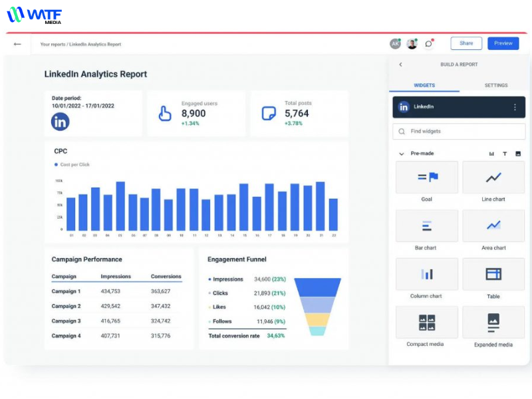Viewport: 532px width, 399px height.
Task: Collapse Build a Report panel back chevron
Action: point(401,65)
